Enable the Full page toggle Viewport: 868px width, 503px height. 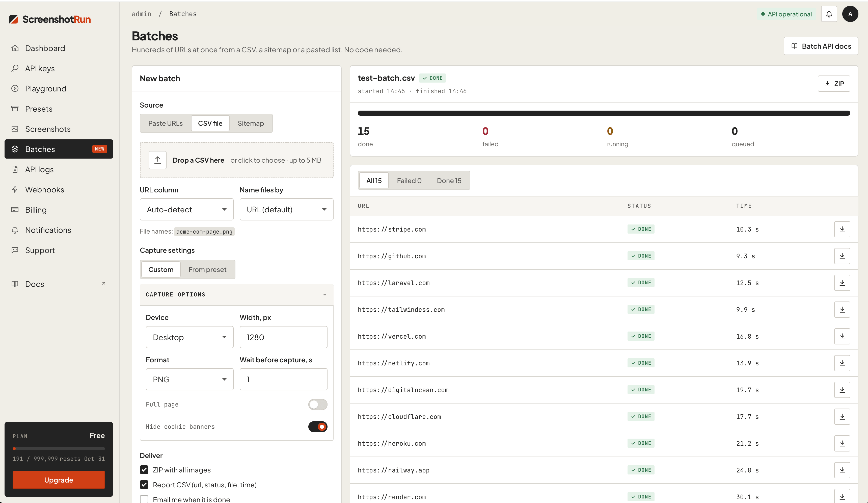coord(318,405)
